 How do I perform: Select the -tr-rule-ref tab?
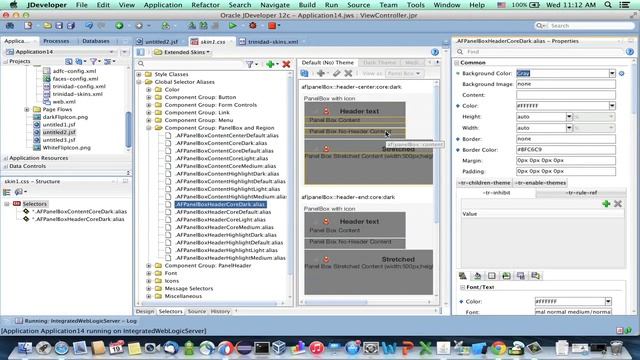coord(581,193)
